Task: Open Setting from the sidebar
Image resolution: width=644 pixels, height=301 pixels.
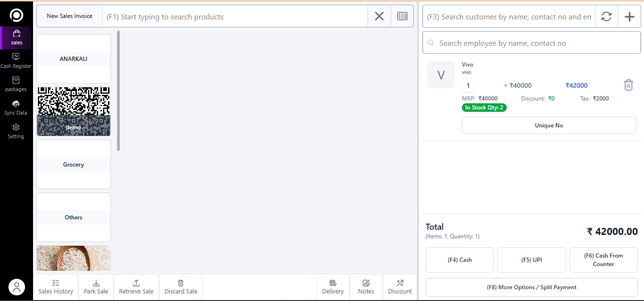Action: [16, 131]
